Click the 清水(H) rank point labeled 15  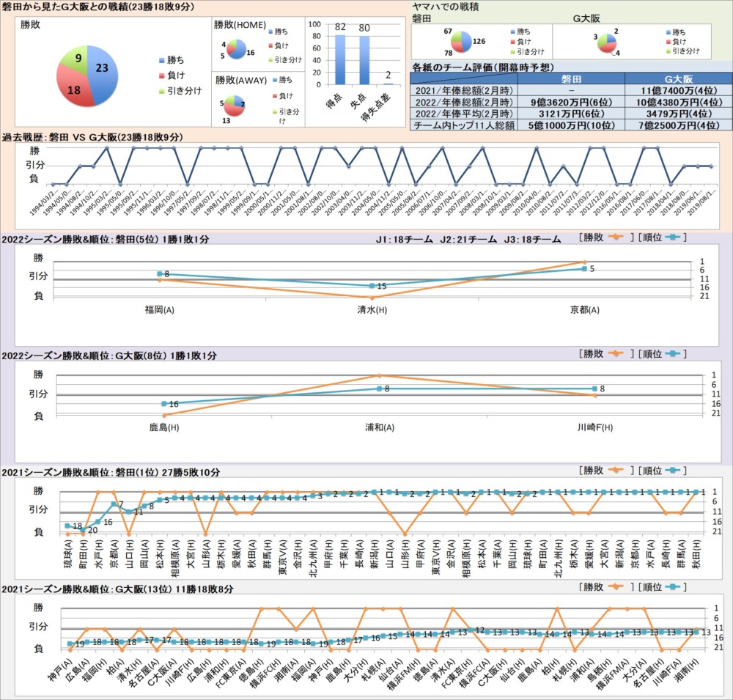372,286
